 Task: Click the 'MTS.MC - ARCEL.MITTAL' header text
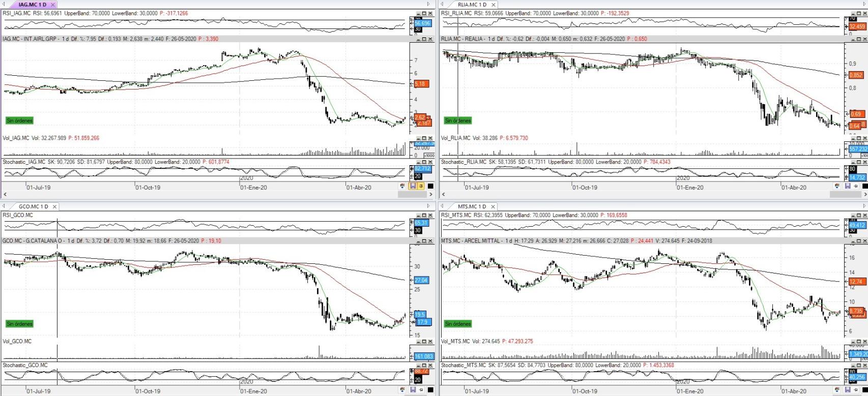(x=471, y=241)
